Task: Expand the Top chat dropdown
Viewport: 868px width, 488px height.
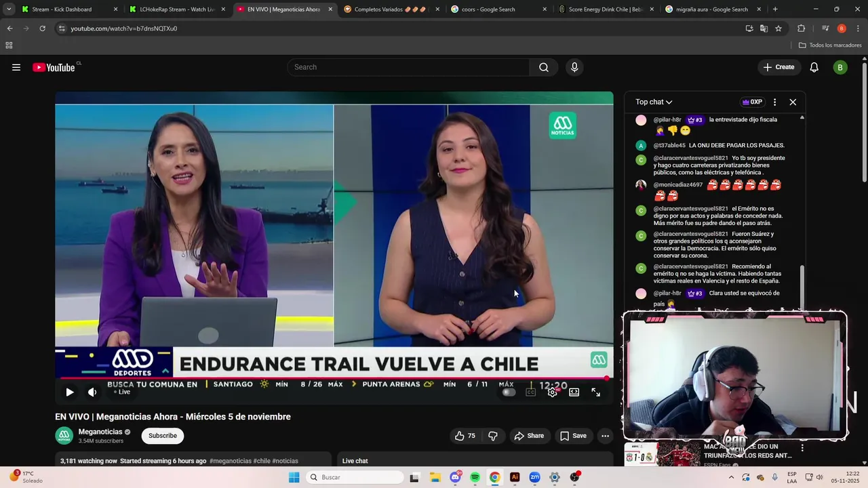Action: 654,102
